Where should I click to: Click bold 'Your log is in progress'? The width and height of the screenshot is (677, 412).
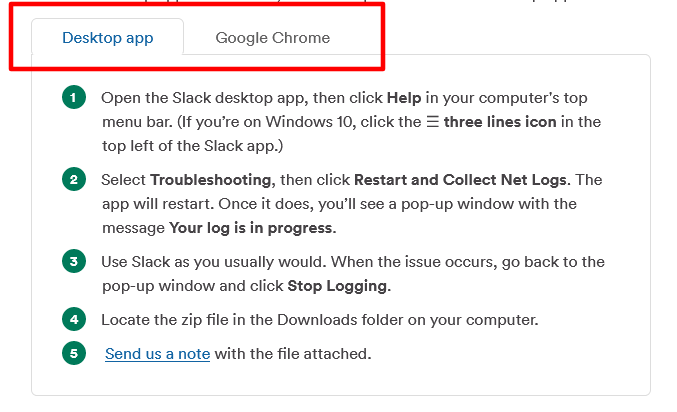(x=251, y=227)
